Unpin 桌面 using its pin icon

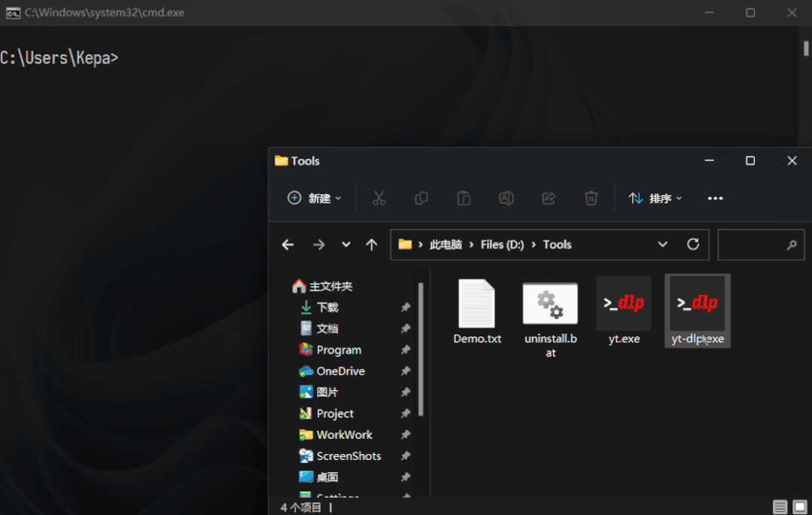(406, 477)
